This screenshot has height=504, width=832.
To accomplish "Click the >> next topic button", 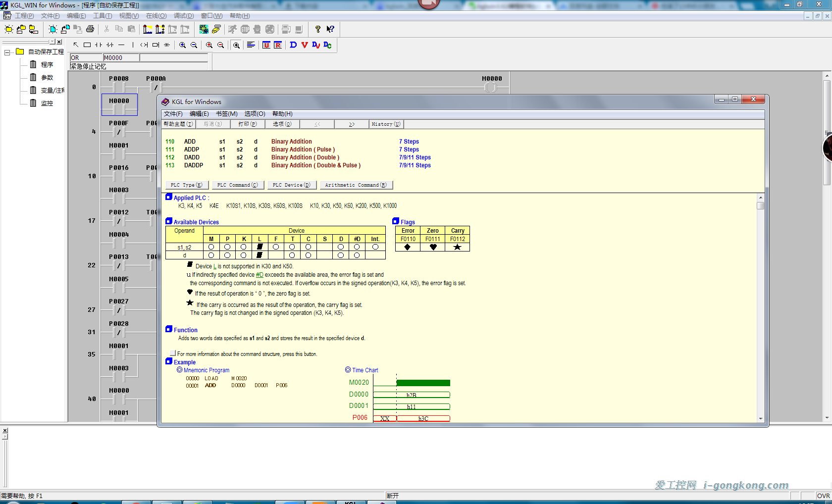I will (352, 124).
